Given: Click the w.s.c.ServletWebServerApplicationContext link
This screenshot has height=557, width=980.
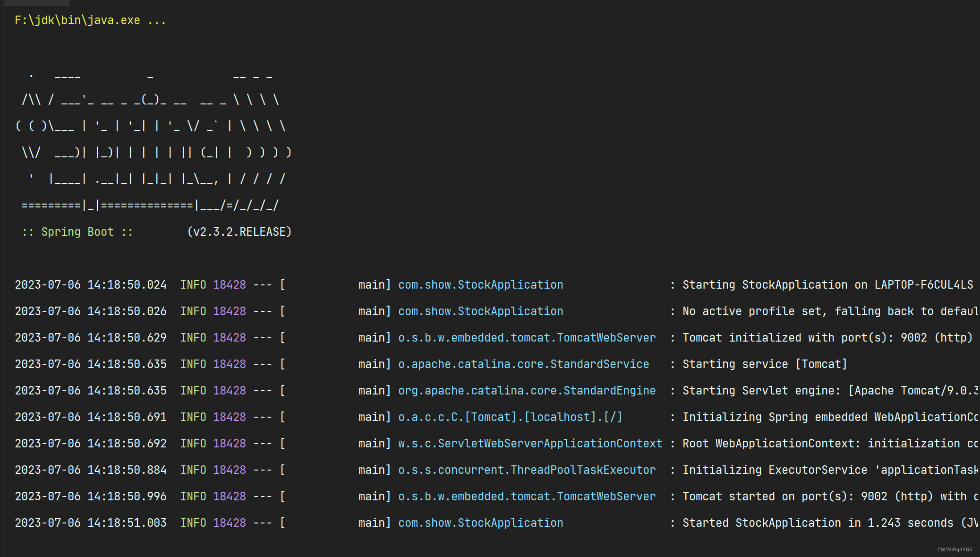Looking at the screenshot, I should (529, 443).
